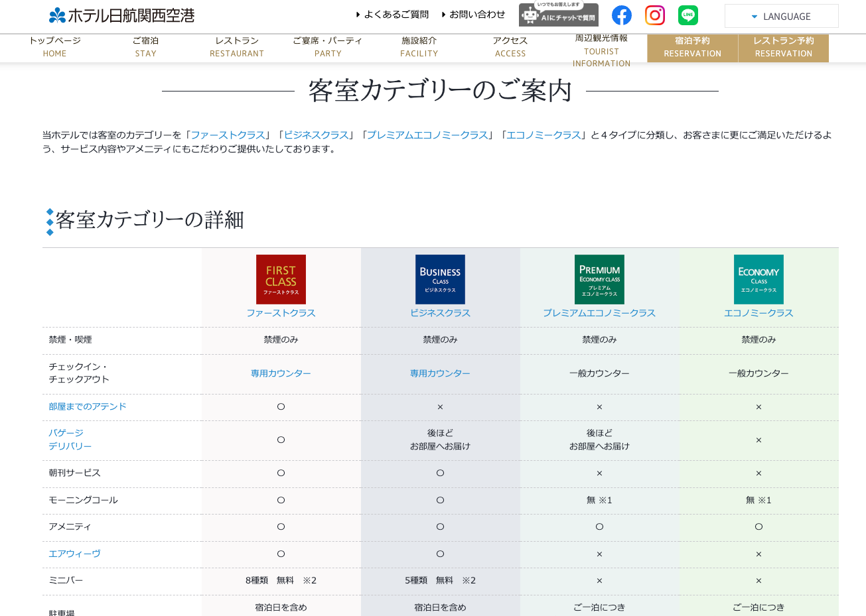Click the green LINE icon
This screenshot has height=616, width=866.
(x=687, y=15)
